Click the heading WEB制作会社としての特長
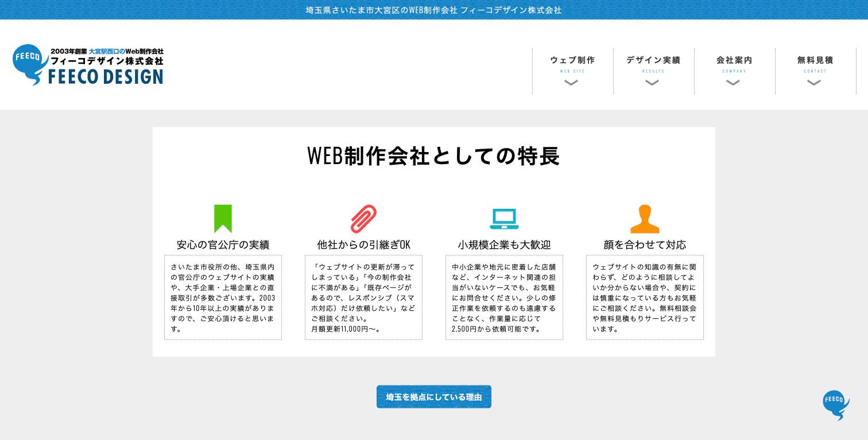This screenshot has width=868, height=440. [434, 156]
